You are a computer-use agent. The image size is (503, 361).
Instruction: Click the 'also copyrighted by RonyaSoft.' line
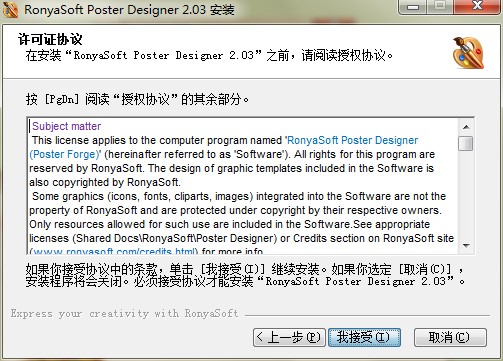tap(105, 182)
